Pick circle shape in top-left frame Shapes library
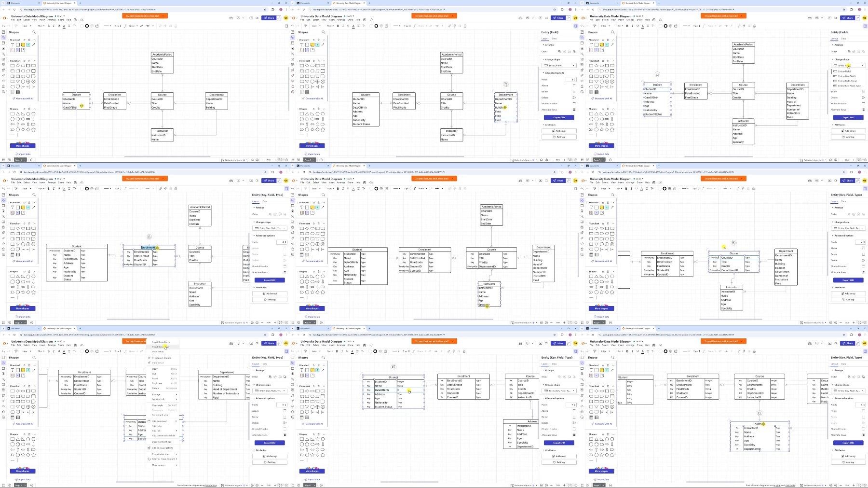The height and width of the screenshot is (488, 868). click(18, 129)
